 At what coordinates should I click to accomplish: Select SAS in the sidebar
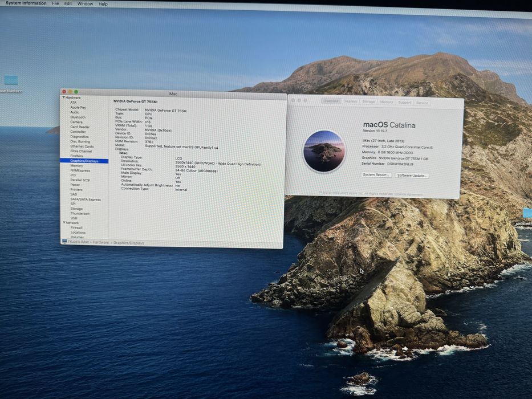click(x=74, y=194)
